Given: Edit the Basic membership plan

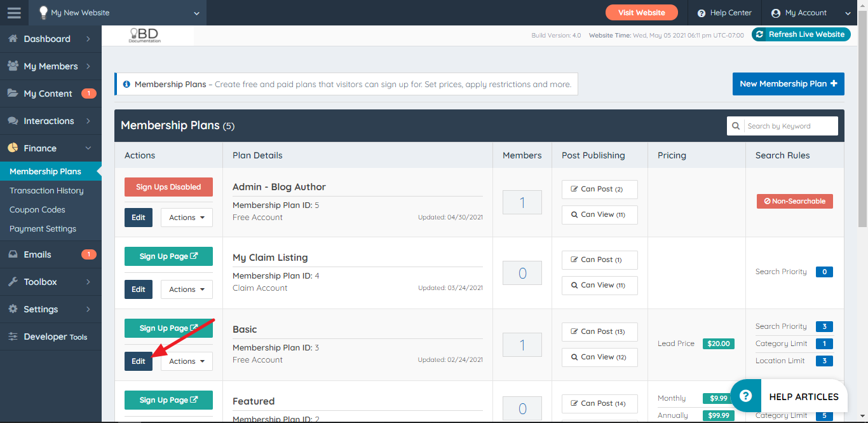Looking at the screenshot, I should [x=139, y=361].
